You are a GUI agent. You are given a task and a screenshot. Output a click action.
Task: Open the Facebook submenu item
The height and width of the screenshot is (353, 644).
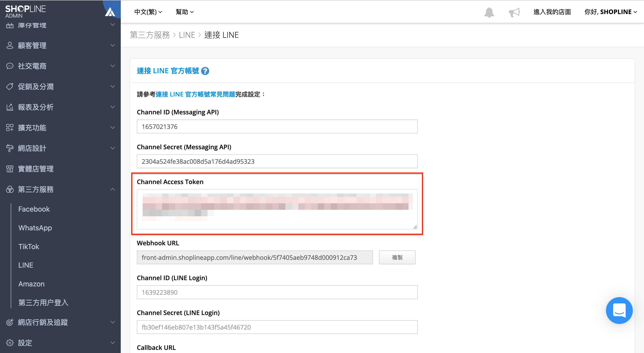[34, 209]
